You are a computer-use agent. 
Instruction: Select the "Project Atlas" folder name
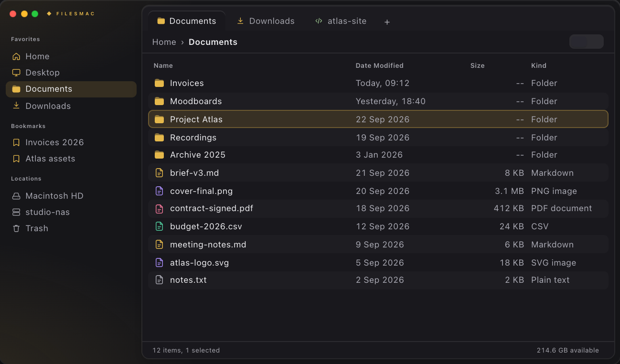(196, 119)
